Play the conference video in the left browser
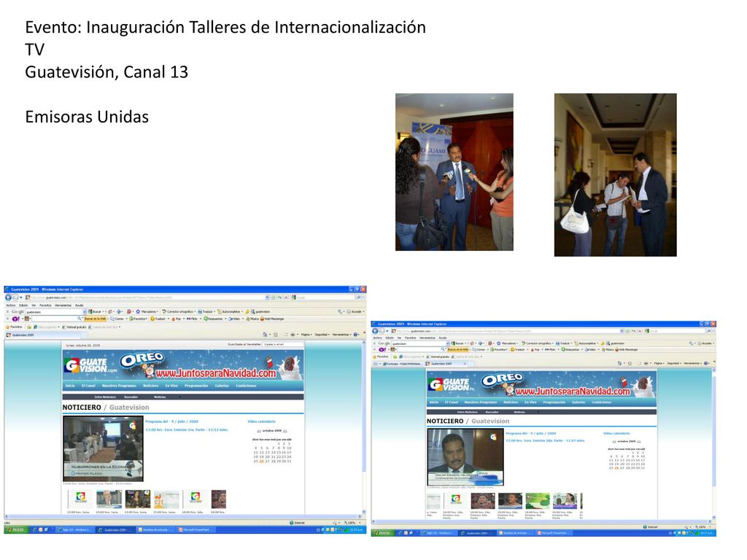This screenshot has height=560, width=747. pos(104,449)
